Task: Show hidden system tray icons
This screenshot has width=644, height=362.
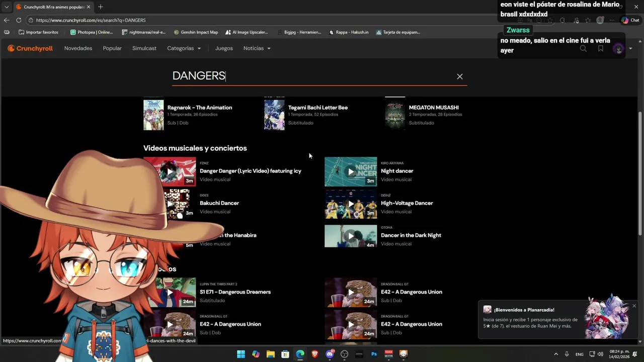Action: tap(556, 354)
